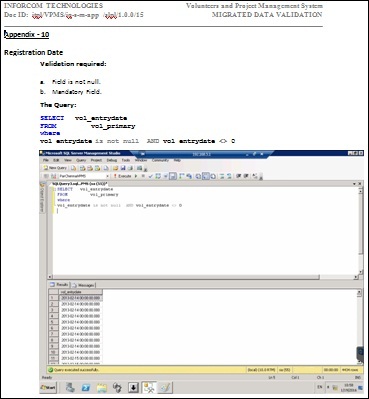Viewport: 369px width, 399px height.
Task: Click the Appendix - 10 heading
Action: [x=27, y=34]
